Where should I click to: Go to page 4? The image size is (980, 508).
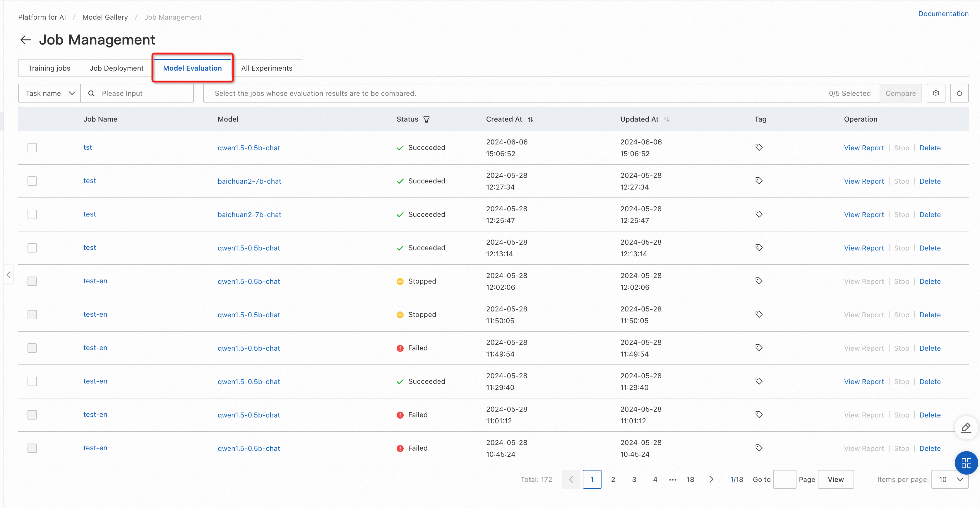[x=655, y=480]
